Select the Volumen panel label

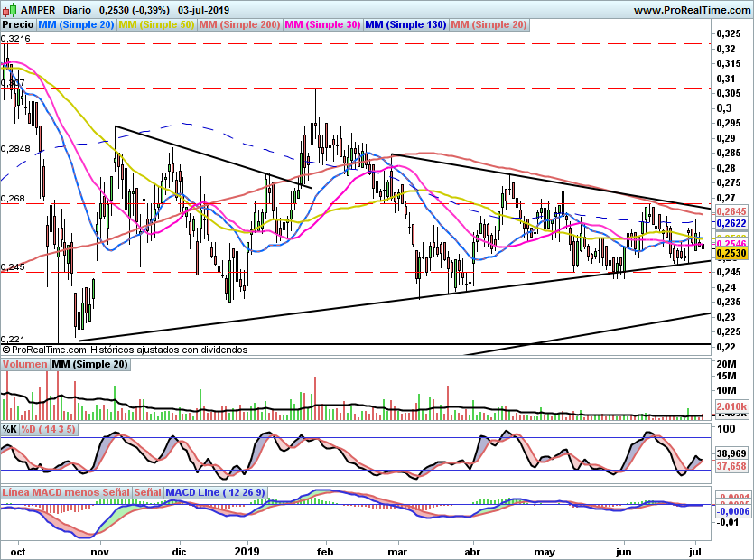pos(25,364)
